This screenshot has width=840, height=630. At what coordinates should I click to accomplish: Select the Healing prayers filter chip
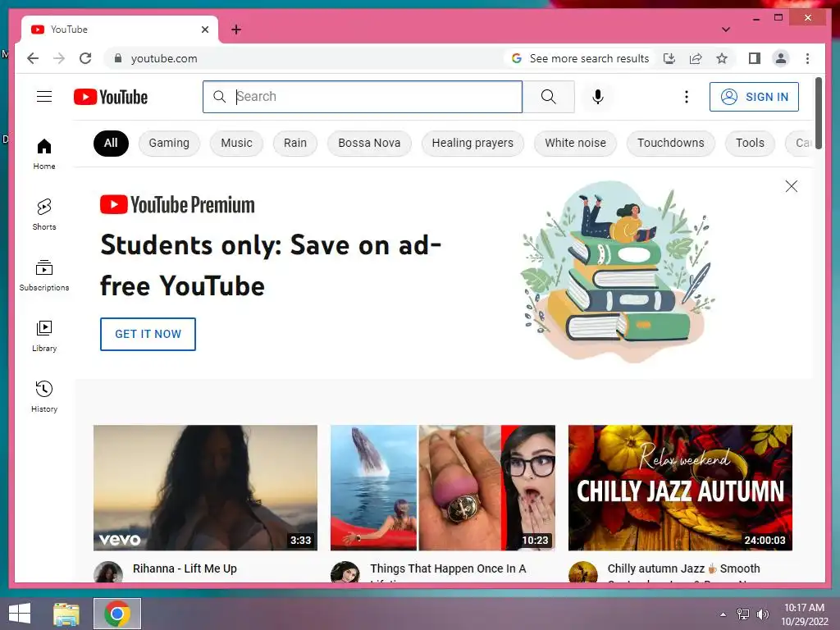[x=472, y=143]
